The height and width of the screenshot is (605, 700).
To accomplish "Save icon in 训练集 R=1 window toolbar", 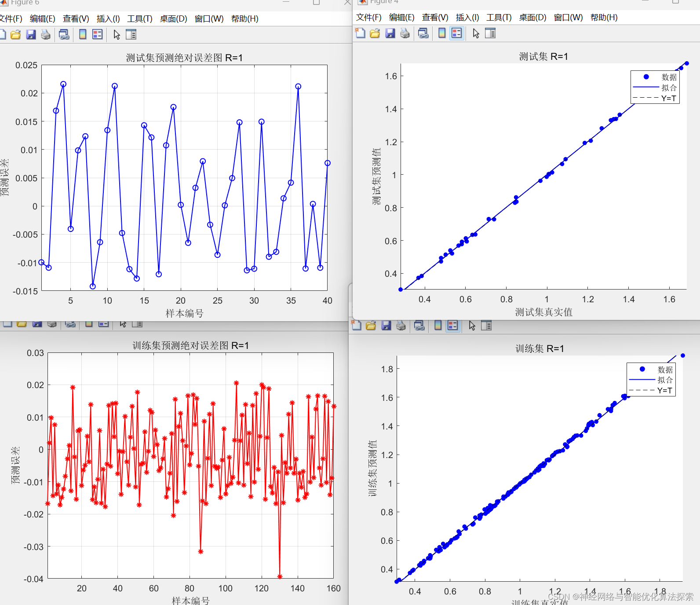I will 386,325.
